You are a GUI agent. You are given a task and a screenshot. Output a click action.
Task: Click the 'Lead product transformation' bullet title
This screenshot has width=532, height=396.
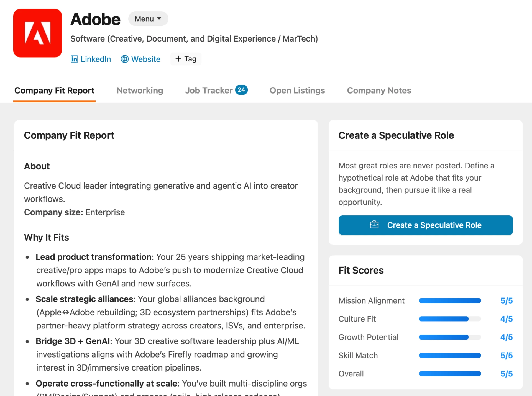coord(93,257)
